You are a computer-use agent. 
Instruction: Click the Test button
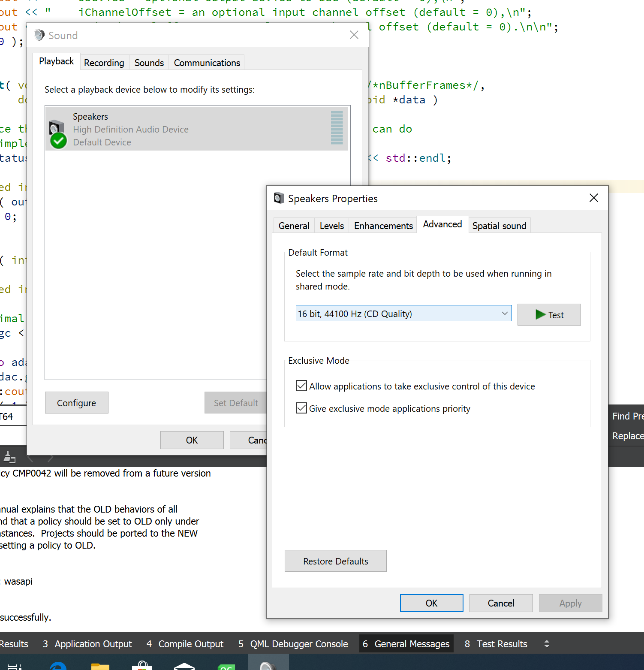pyautogui.click(x=549, y=314)
